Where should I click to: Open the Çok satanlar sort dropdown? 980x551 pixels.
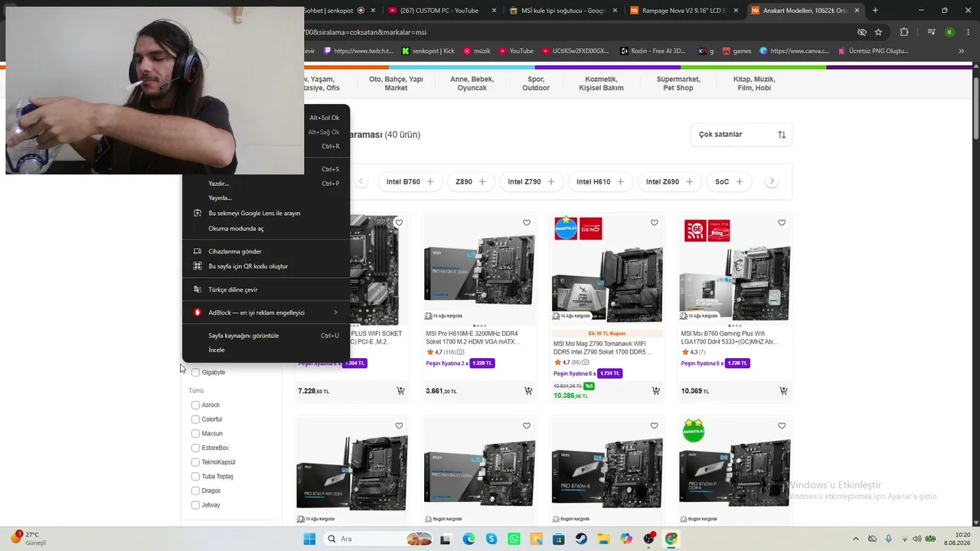pos(741,135)
